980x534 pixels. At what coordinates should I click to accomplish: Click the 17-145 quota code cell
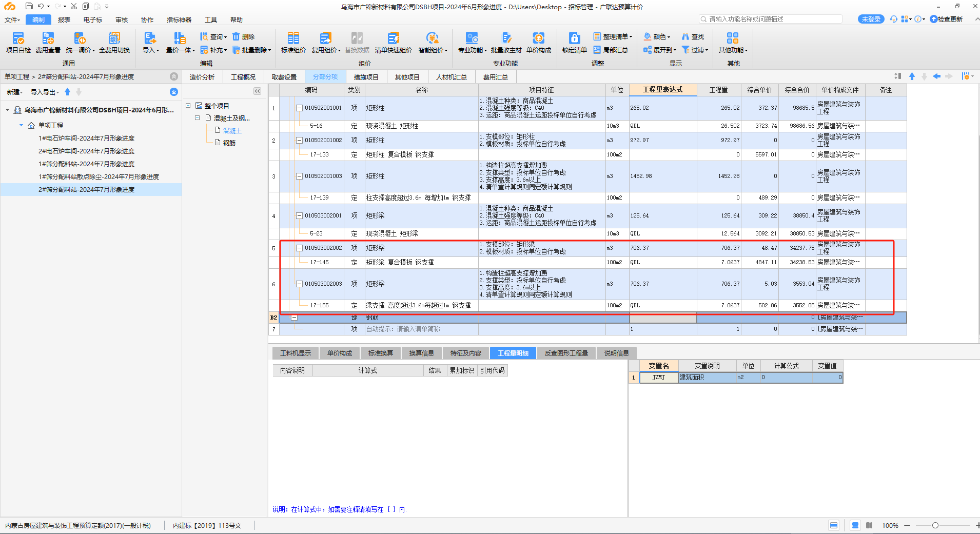tap(319, 263)
